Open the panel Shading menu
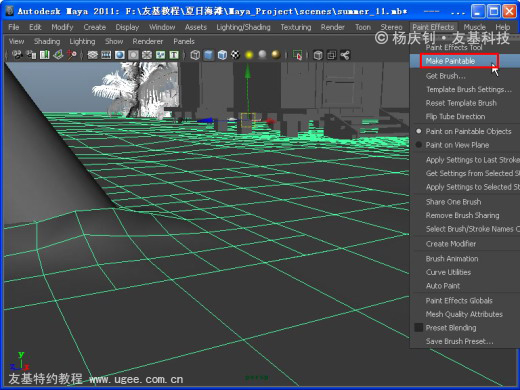Screen dimensions: 520x390 tap(47, 41)
